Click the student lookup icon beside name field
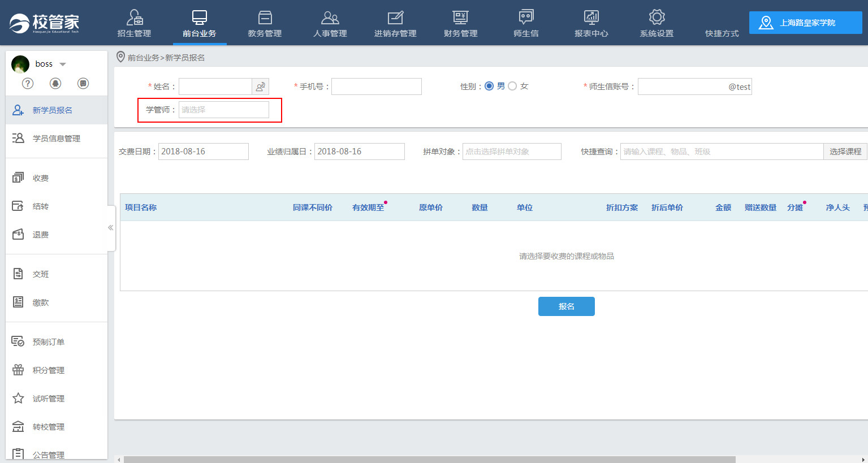Viewport: 868px width, 463px height. (x=260, y=86)
